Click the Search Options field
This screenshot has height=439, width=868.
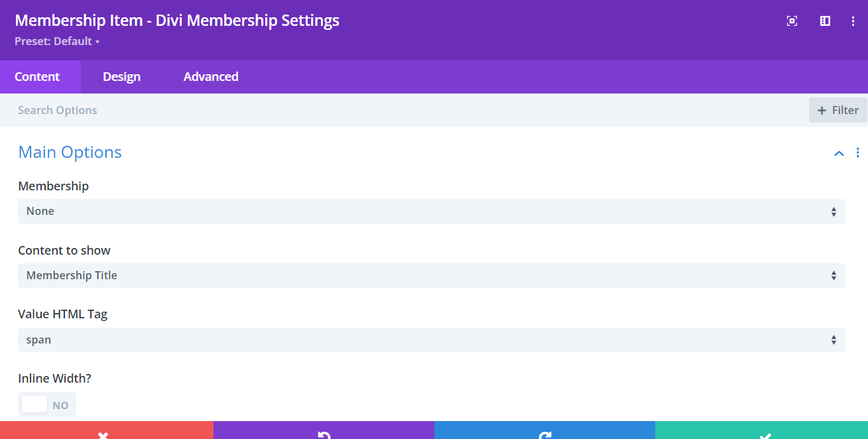coord(265,109)
